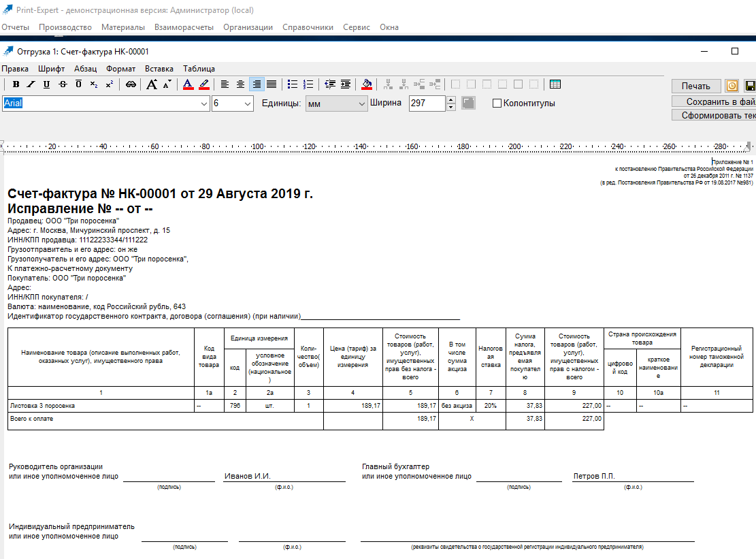Open the Сервис menu

(x=357, y=27)
